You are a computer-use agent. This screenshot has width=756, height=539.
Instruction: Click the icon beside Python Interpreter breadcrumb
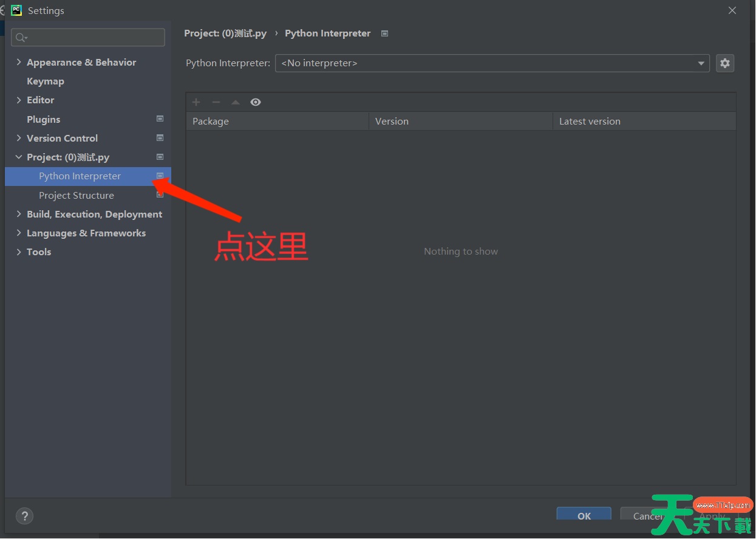coord(384,33)
